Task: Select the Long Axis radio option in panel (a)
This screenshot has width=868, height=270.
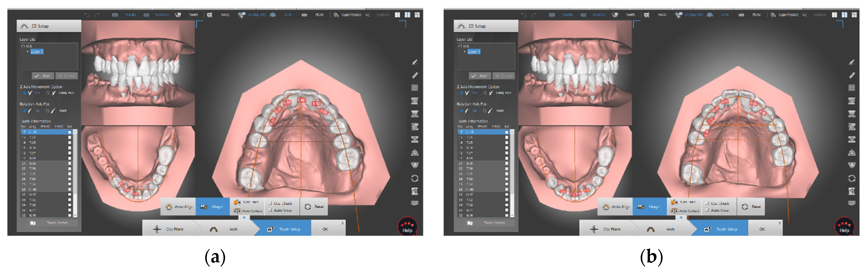Action: [x=48, y=93]
